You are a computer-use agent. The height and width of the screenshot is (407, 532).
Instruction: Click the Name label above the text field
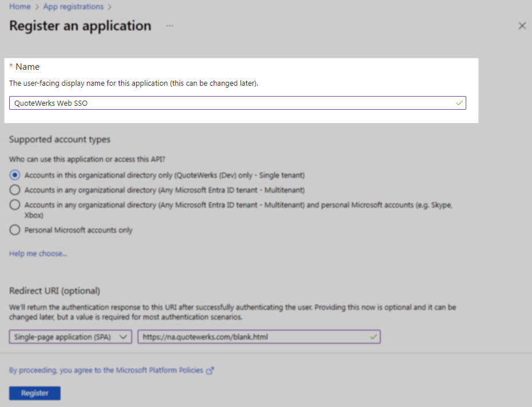click(x=27, y=67)
